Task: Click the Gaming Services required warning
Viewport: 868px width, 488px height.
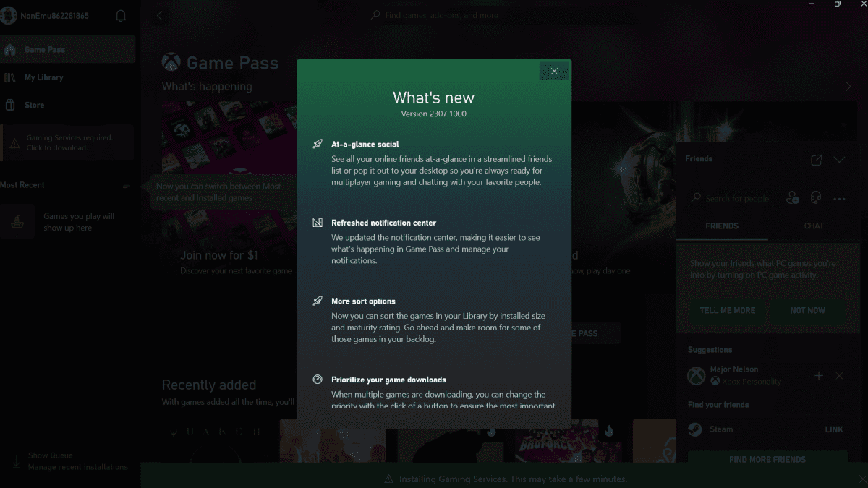Action: (67, 142)
